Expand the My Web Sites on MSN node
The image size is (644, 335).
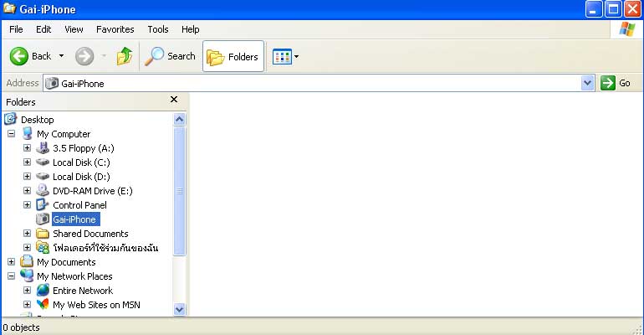pos(27,305)
